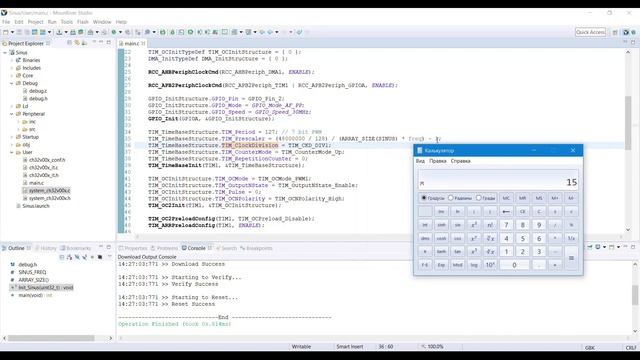The width and height of the screenshot is (640, 360).
Task: Click the equals key in Calculator
Action: tap(571, 258)
